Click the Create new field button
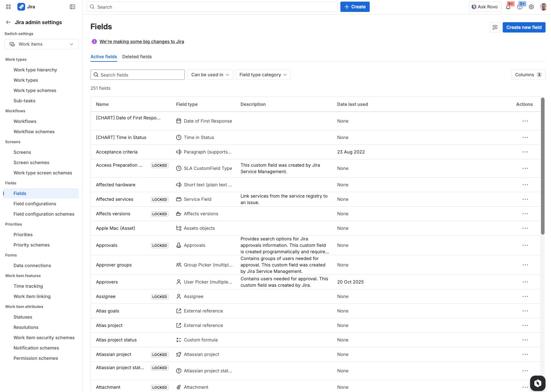The width and height of the screenshot is (551, 392). pos(524,27)
